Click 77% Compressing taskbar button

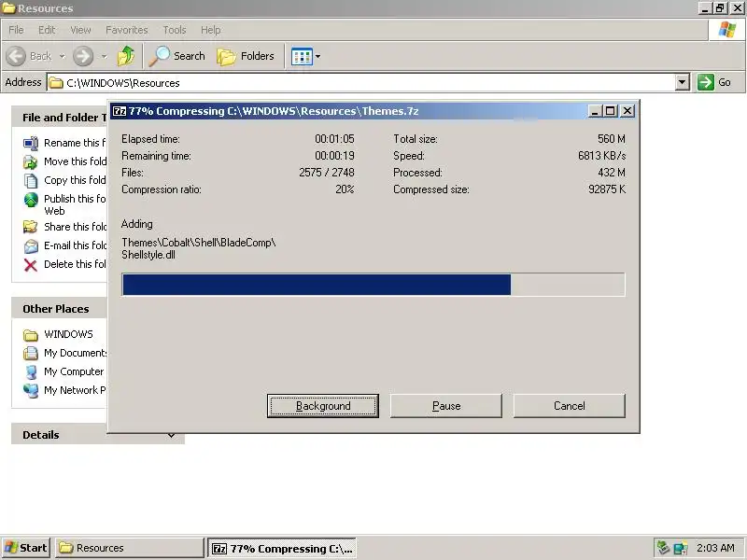click(x=282, y=548)
